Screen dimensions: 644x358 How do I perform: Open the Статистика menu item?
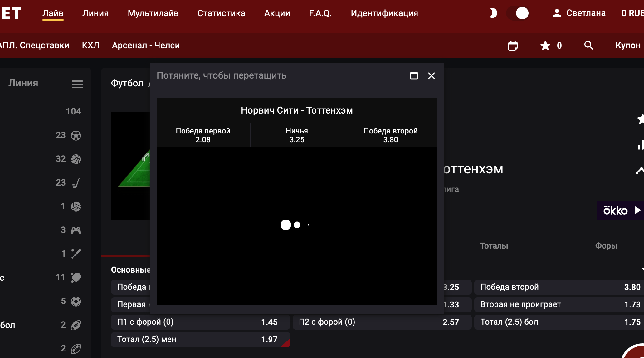221,13
